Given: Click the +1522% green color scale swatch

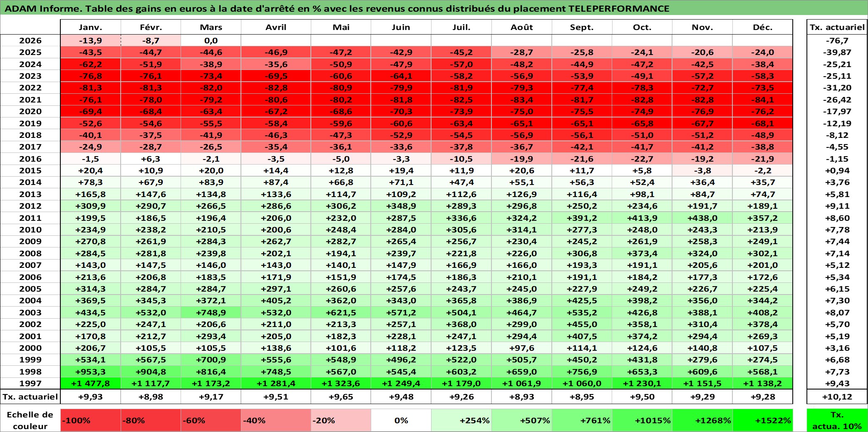Looking at the screenshot, I should click(x=763, y=420).
